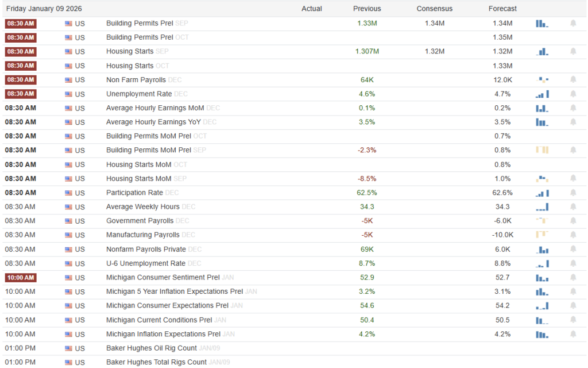This screenshot has width=588, height=368.
Task: Click the US flag beside Housing Starts SEP
Action: coord(69,51)
